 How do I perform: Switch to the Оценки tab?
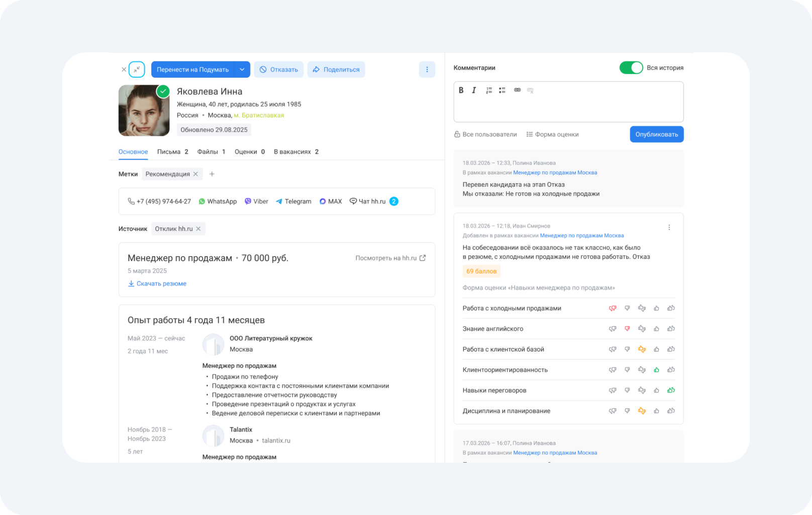[x=250, y=152]
